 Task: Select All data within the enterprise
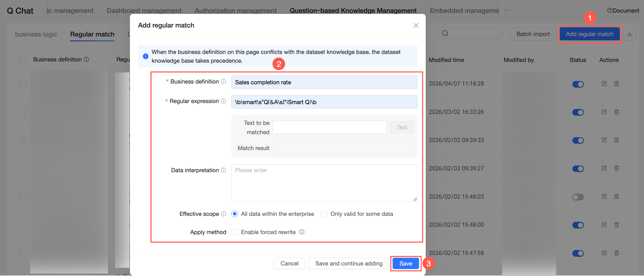234,214
